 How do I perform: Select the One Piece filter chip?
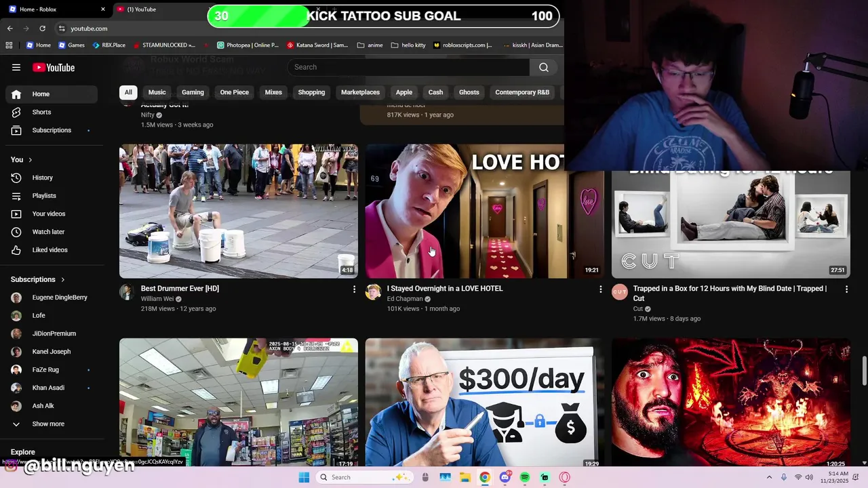235,92
